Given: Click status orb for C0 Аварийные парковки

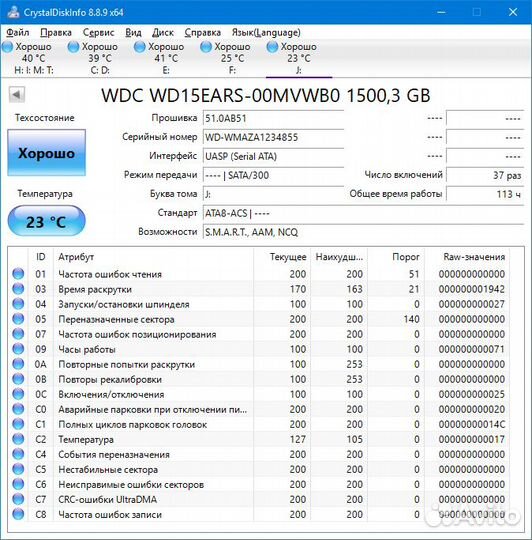Looking at the screenshot, I should pyautogui.click(x=18, y=409).
